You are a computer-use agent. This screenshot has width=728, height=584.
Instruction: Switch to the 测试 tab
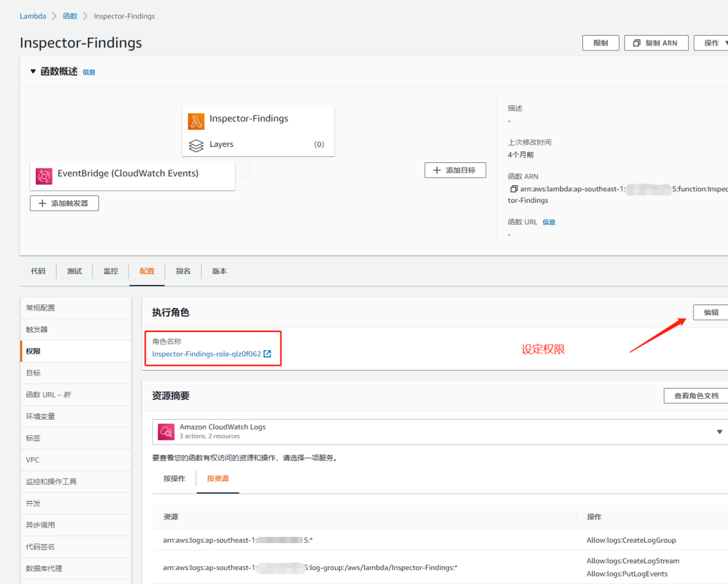[74, 271]
